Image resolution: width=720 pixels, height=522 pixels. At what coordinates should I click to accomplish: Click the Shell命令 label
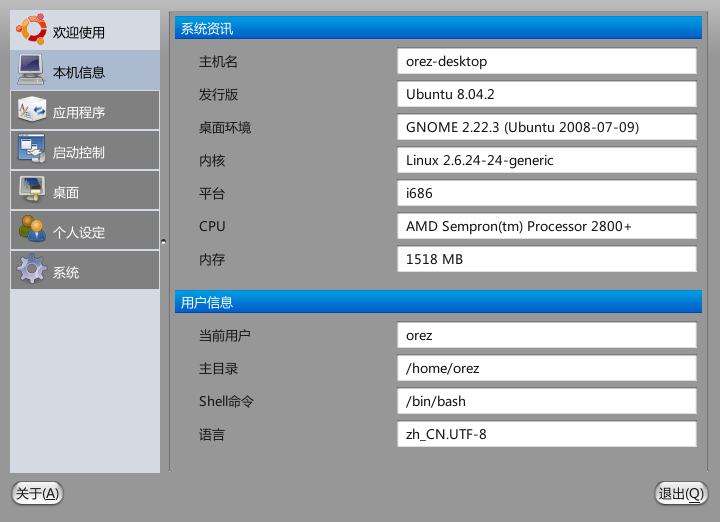pos(226,402)
